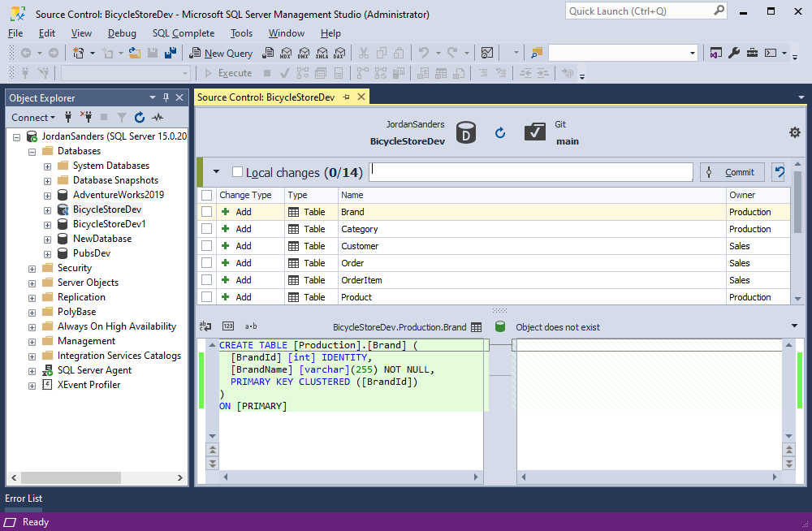Tick the header checkbox in changes grid
This screenshot has height=531, width=812.
click(206, 195)
